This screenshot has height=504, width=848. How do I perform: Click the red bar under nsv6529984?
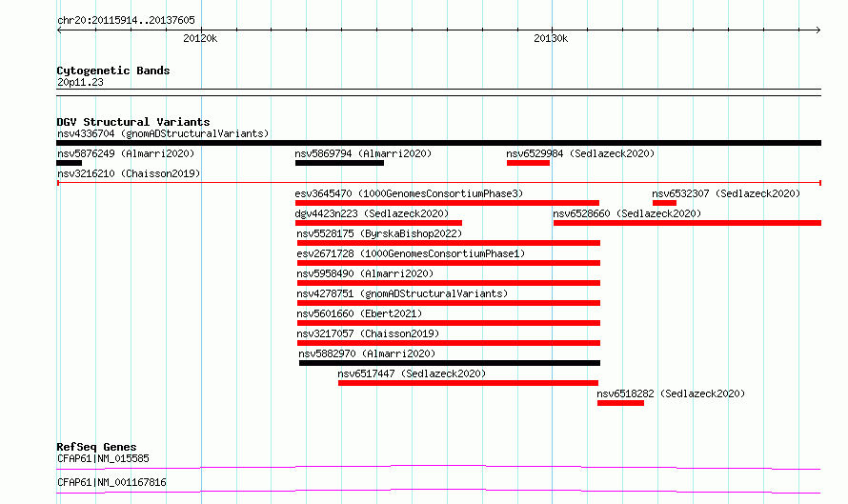[529, 163]
